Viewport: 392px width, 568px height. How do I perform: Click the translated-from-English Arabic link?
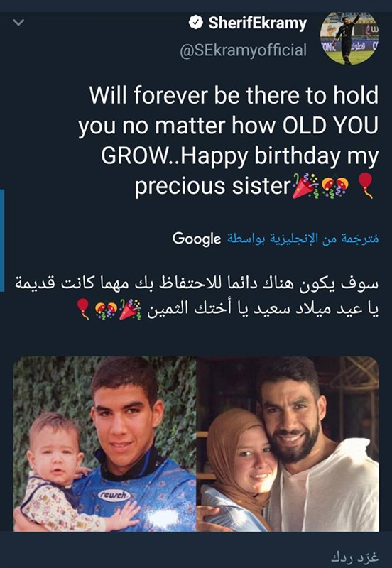pos(303,239)
